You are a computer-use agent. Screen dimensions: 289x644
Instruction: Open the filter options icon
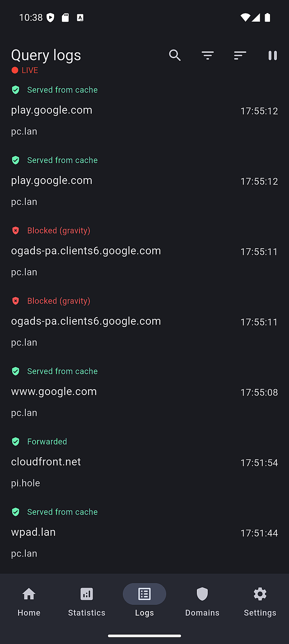tap(208, 55)
